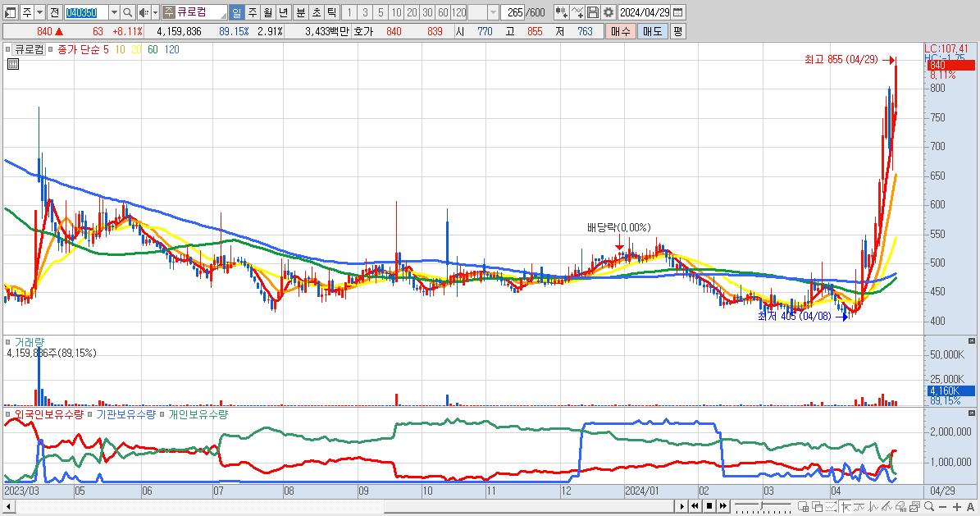Click the 매수 buy button
The height and width of the screenshot is (516, 980).
[621, 31]
